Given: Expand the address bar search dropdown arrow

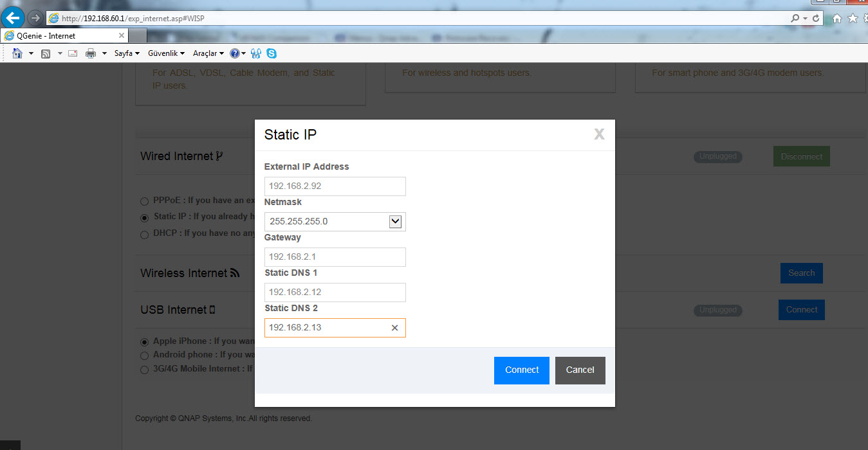Looking at the screenshot, I should 805,19.
